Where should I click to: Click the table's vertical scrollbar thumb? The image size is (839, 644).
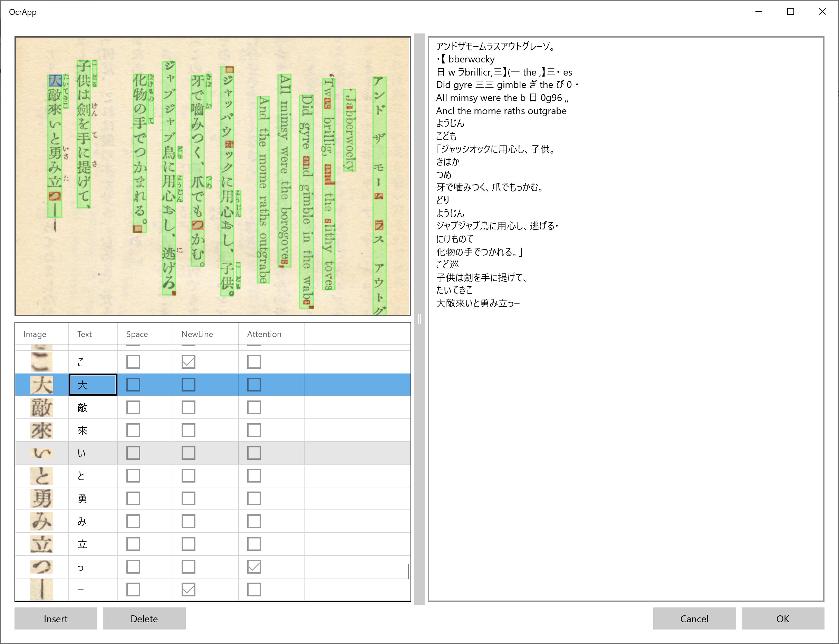(408, 571)
